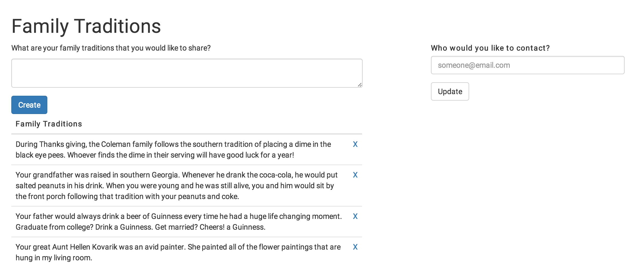
Task: Select the grandfather salted peanuts story text
Action: coord(176,186)
